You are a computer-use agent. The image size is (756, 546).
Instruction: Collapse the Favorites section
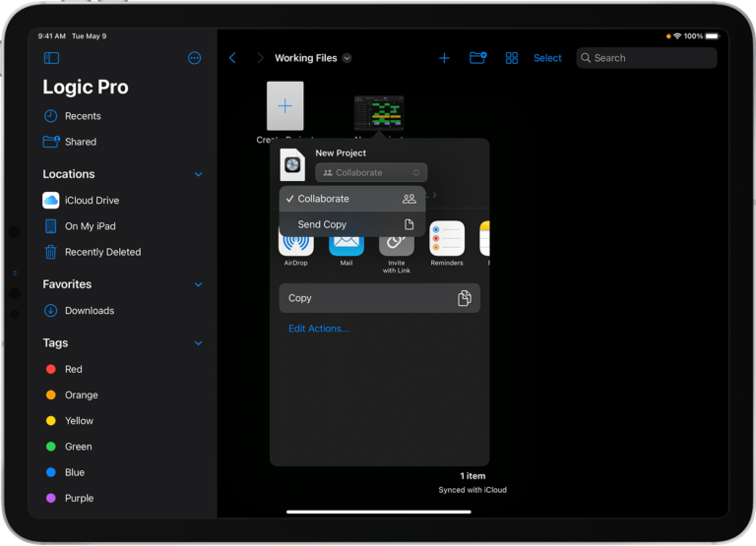point(198,285)
